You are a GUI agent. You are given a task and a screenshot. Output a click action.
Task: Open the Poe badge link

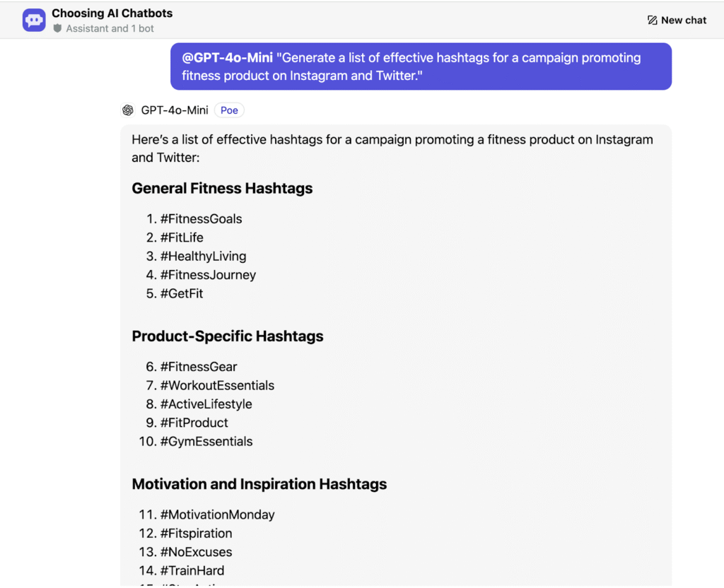[x=229, y=110]
